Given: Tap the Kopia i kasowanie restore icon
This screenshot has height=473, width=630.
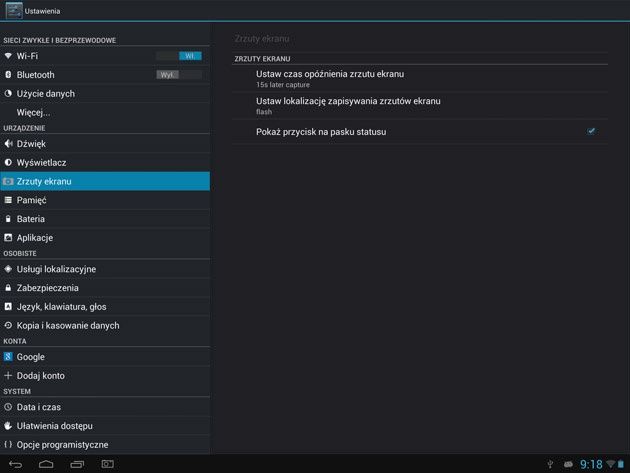Looking at the screenshot, I should (x=8, y=326).
